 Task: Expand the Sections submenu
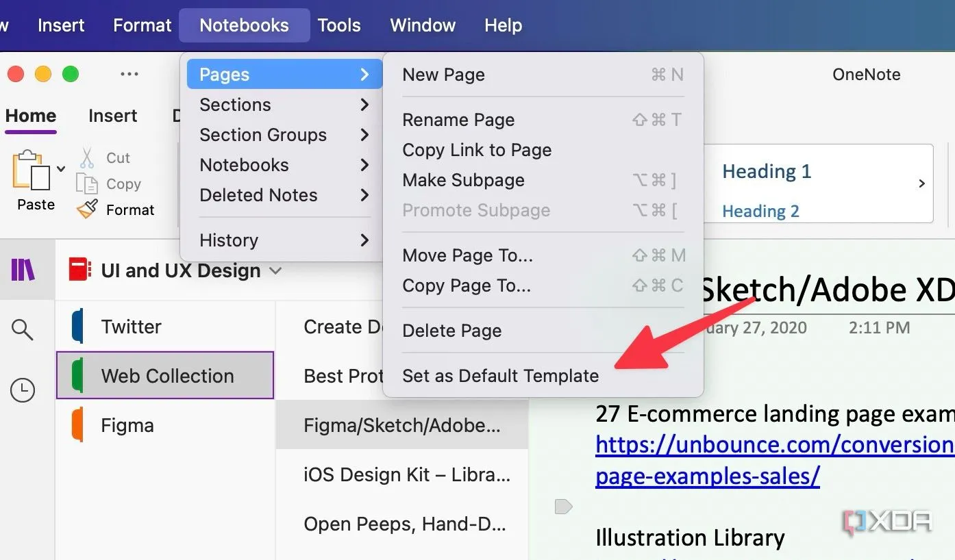284,105
